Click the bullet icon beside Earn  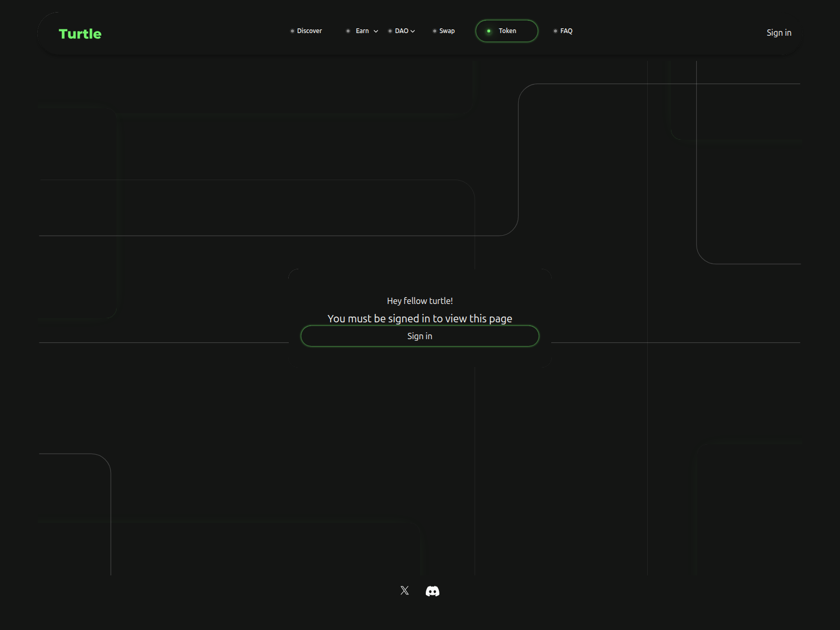click(348, 31)
